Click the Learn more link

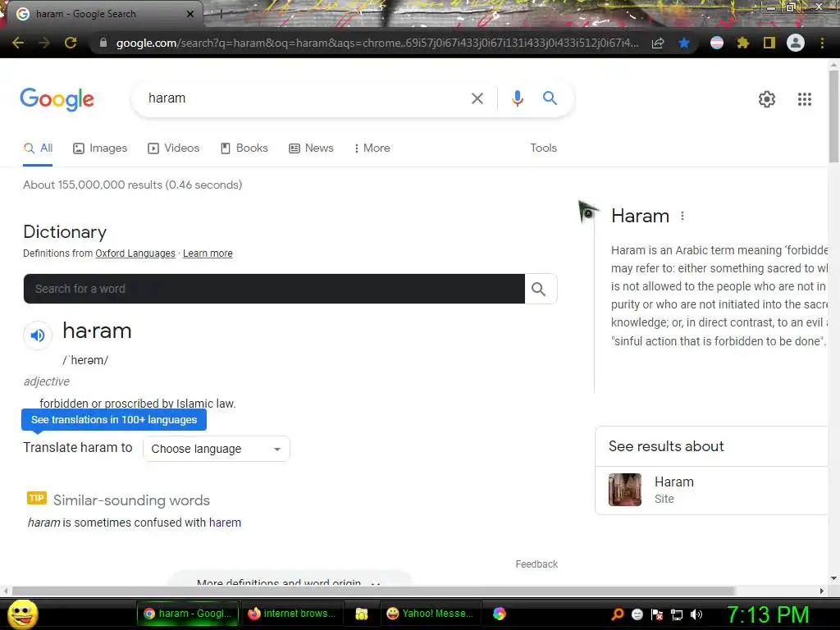click(208, 253)
